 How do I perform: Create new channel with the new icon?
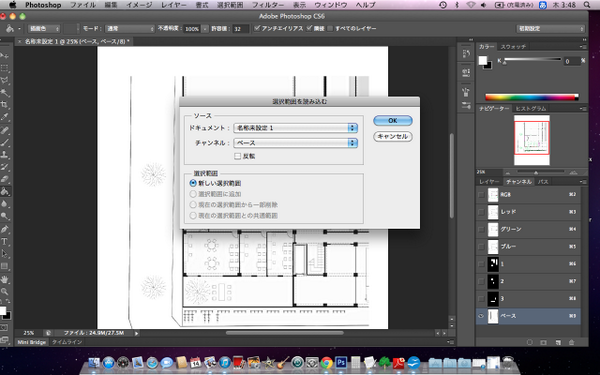[558, 342]
